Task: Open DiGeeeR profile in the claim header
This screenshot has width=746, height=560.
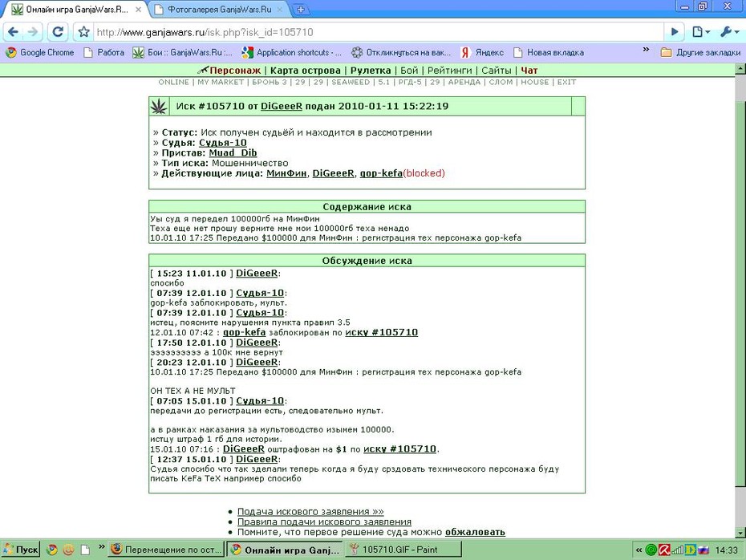Action: coord(282,106)
